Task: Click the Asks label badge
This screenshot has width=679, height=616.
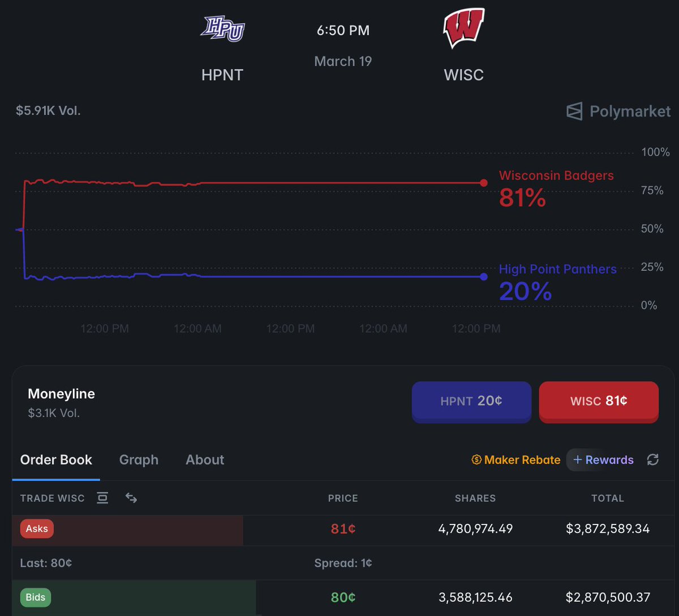Action: pos(37,529)
